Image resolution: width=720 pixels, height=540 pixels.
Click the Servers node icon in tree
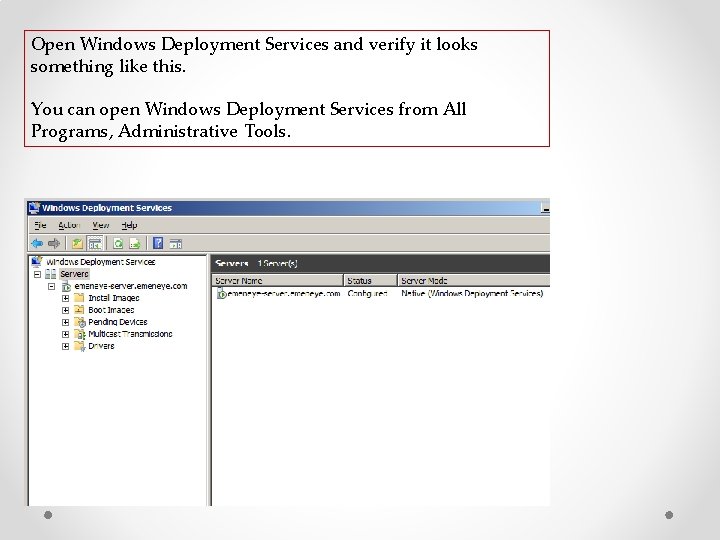(x=51, y=274)
